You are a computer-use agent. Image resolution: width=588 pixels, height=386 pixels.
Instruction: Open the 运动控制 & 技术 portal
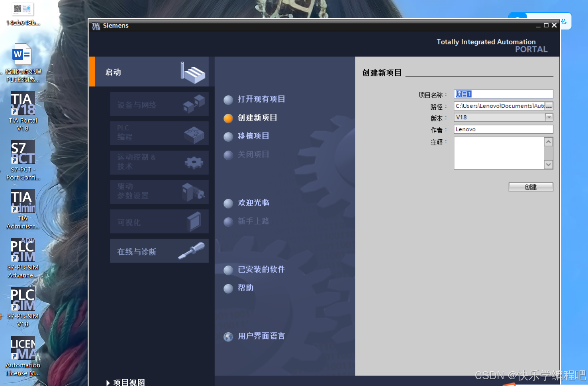(x=159, y=162)
